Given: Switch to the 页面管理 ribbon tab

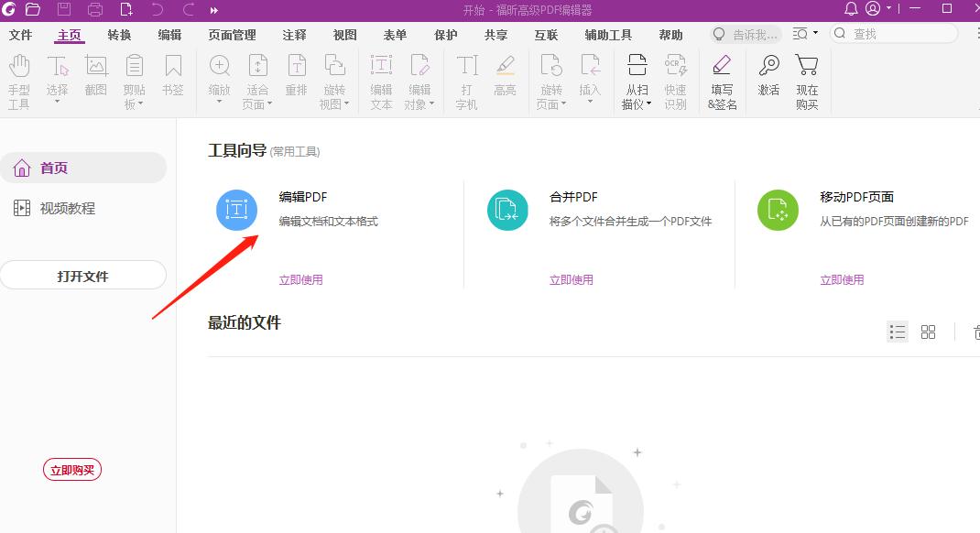Looking at the screenshot, I should click(x=233, y=35).
